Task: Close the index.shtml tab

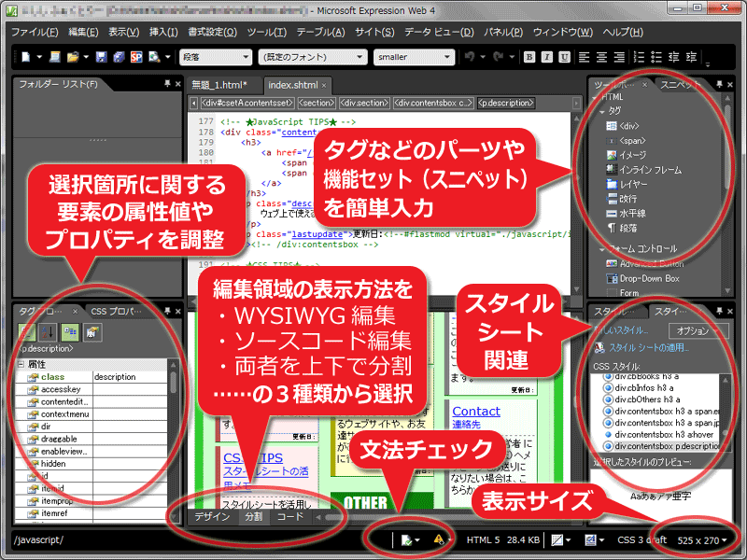Action: point(324,86)
